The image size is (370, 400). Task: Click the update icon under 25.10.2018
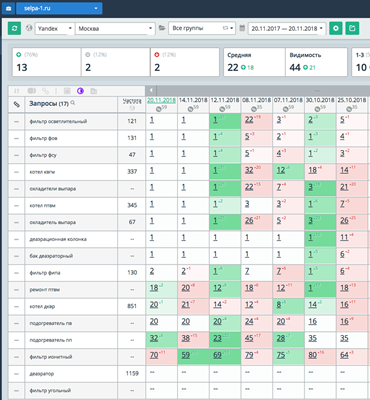click(x=349, y=108)
